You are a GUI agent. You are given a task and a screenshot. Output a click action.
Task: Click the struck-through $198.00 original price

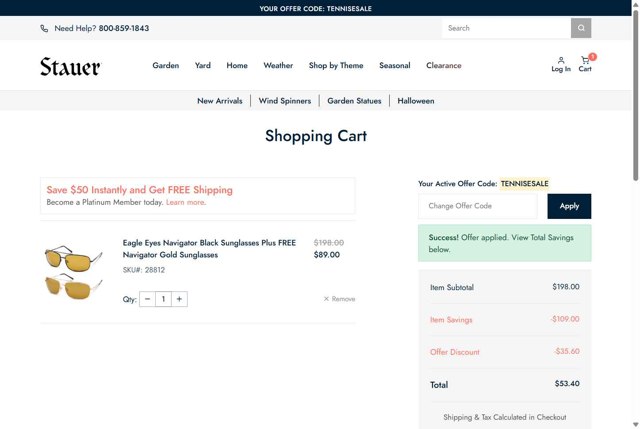329,243
